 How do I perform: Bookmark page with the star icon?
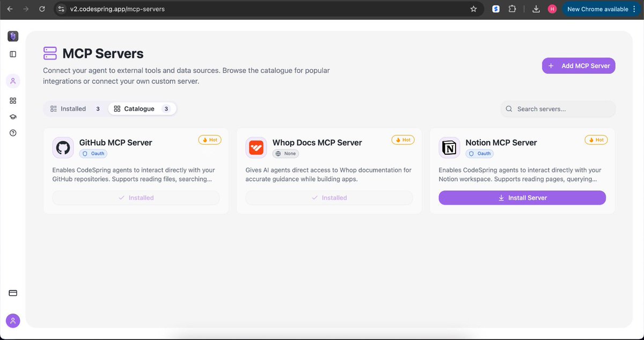point(473,9)
